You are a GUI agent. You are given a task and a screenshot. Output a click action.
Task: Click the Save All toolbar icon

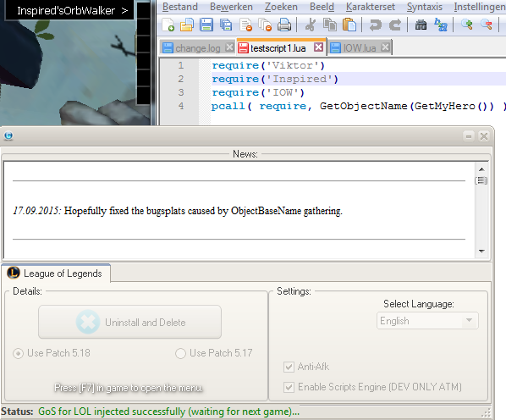226,25
